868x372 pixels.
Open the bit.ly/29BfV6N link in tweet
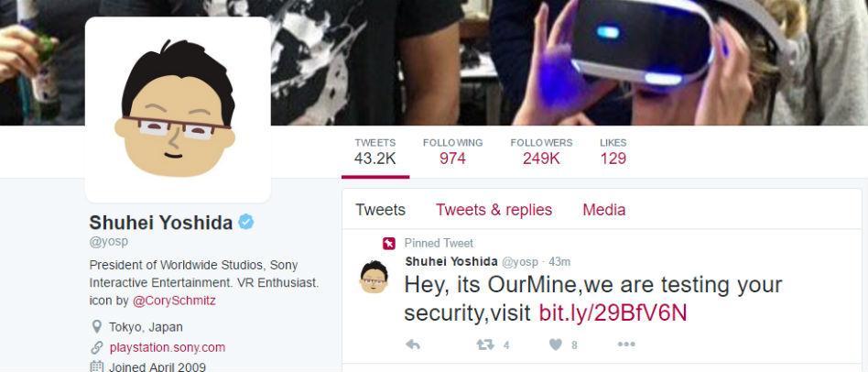point(613,313)
